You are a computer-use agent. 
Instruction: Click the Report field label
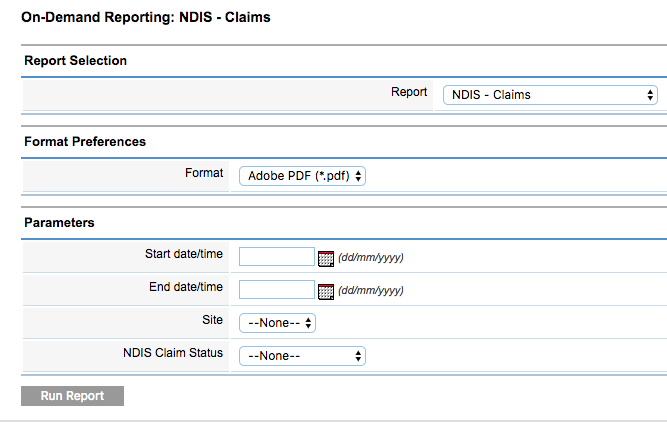click(409, 92)
